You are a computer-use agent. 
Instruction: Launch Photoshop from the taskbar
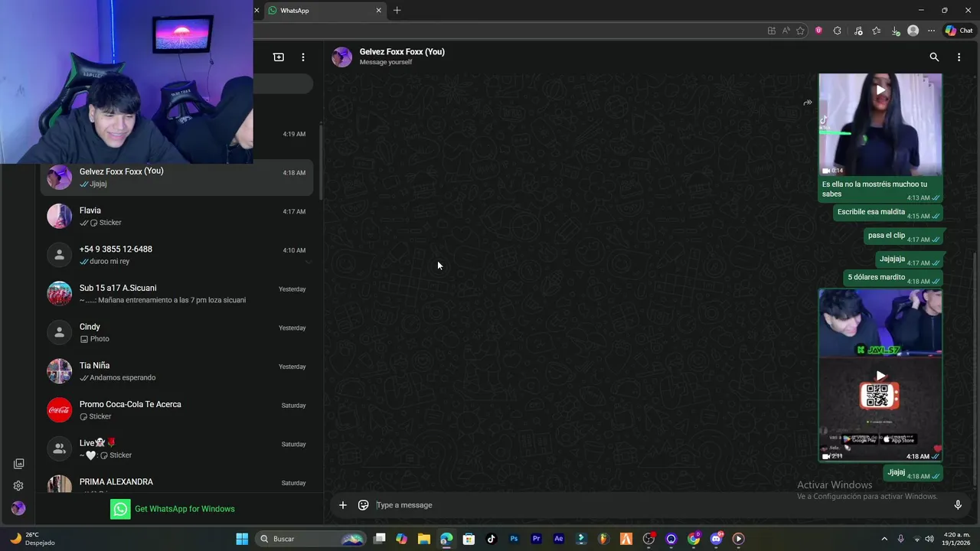click(514, 539)
